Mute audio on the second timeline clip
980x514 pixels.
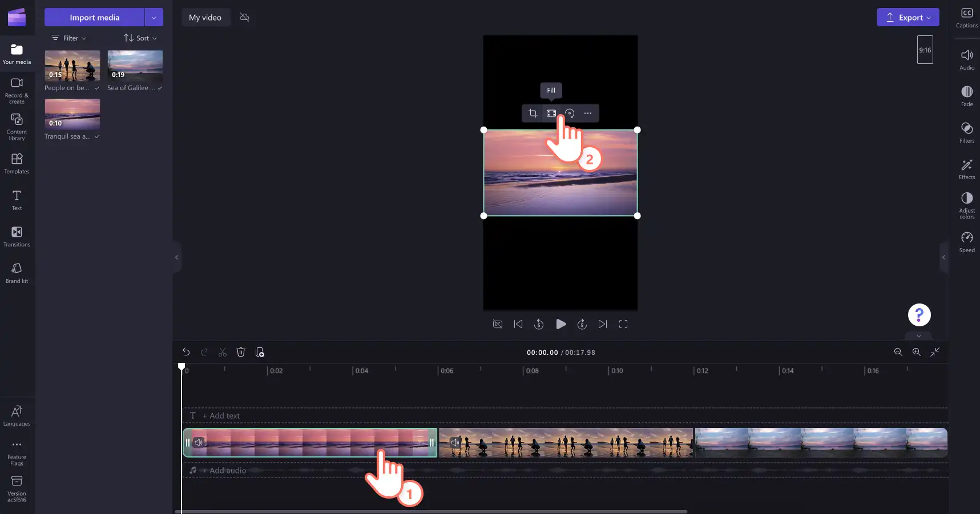pos(455,443)
